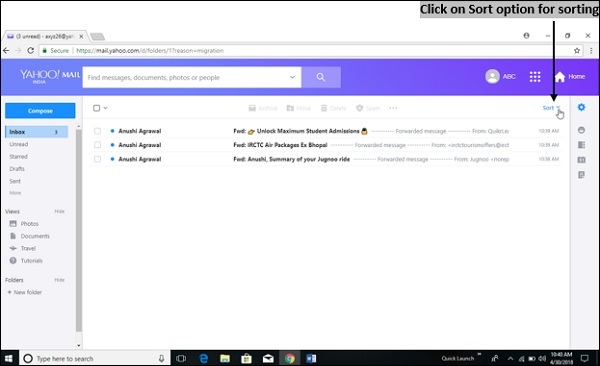Screen dimensions: 600x366
Task: Open the notepad icon in right sidebar
Action: click(x=581, y=175)
